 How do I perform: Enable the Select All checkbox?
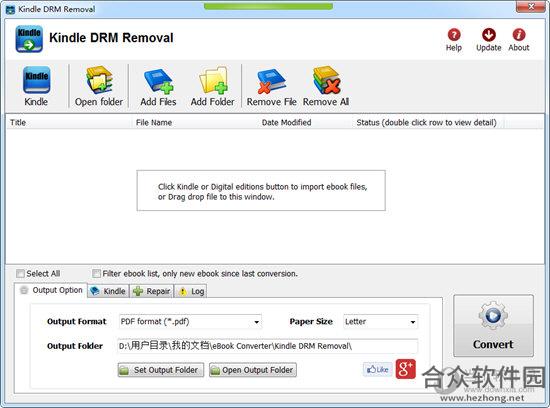click(x=20, y=273)
